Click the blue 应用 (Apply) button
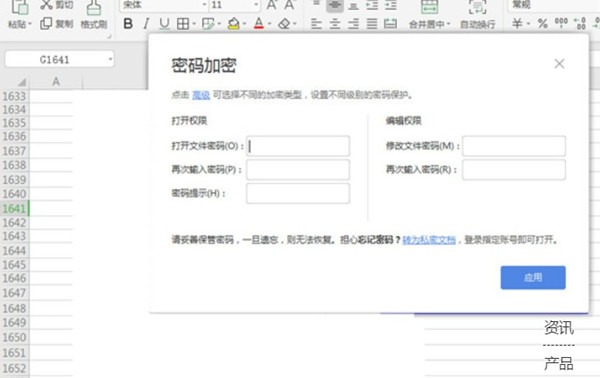Image resolution: width=600 pixels, height=378 pixels. point(533,277)
